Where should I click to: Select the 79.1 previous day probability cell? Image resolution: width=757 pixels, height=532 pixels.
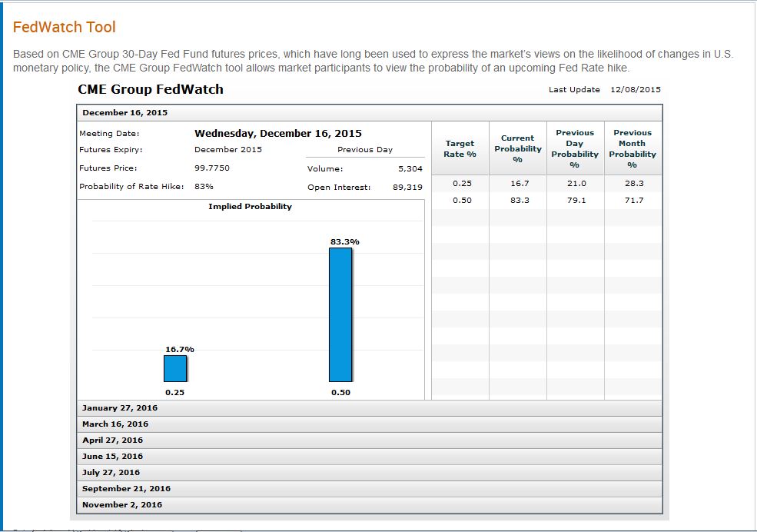coord(576,201)
